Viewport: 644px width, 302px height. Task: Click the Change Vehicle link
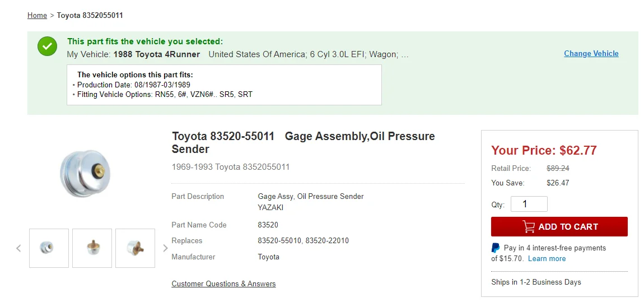(591, 54)
